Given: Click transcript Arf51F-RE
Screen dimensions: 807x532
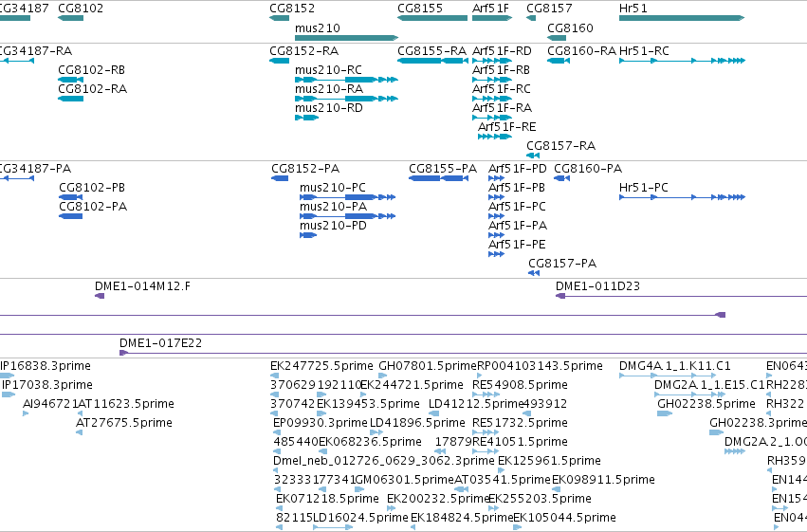Looking at the screenshot, I should tap(507, 127).
